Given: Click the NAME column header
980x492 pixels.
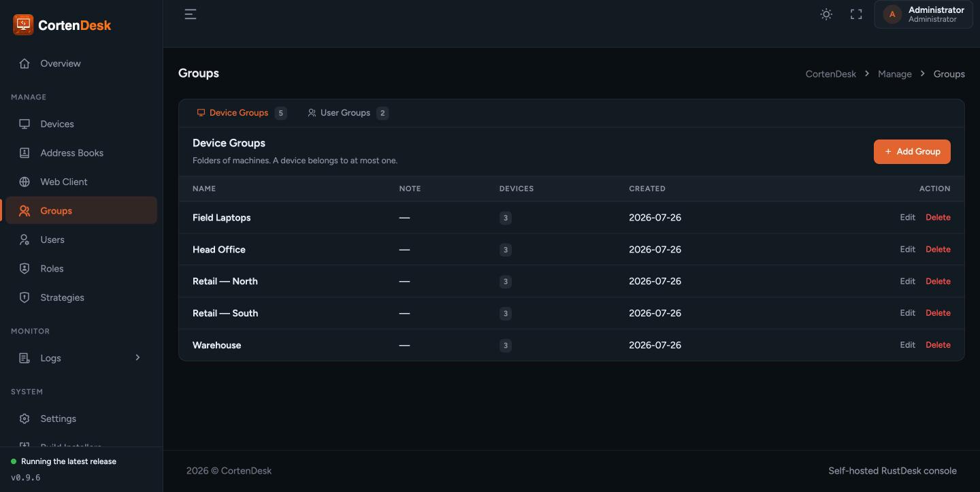Looking at the screenshot, I should pos(204,188).
